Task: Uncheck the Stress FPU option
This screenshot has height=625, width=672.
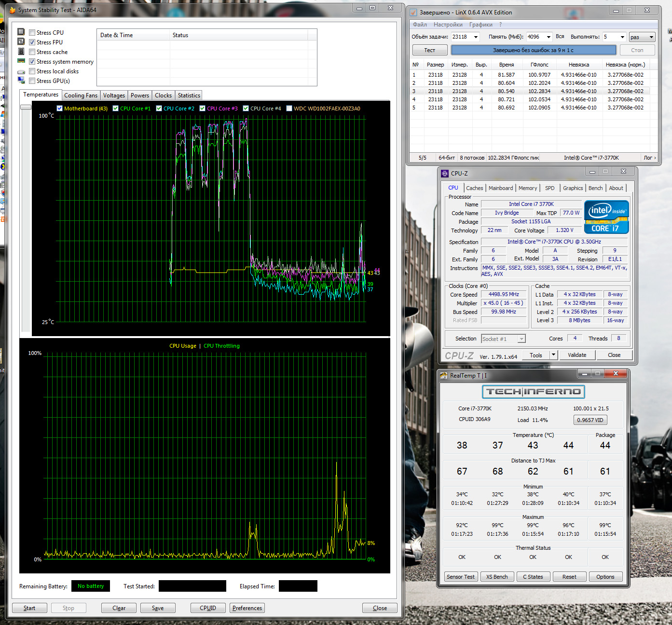Action: click(x=32, y=42)
